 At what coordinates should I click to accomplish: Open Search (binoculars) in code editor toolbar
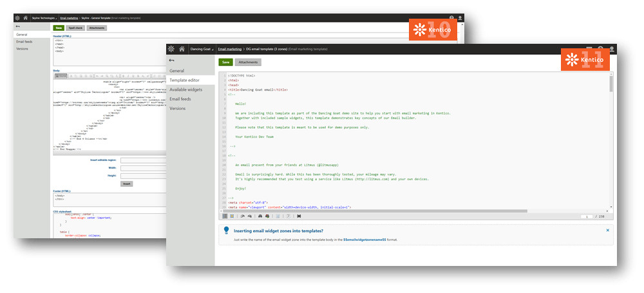(260, 216)
